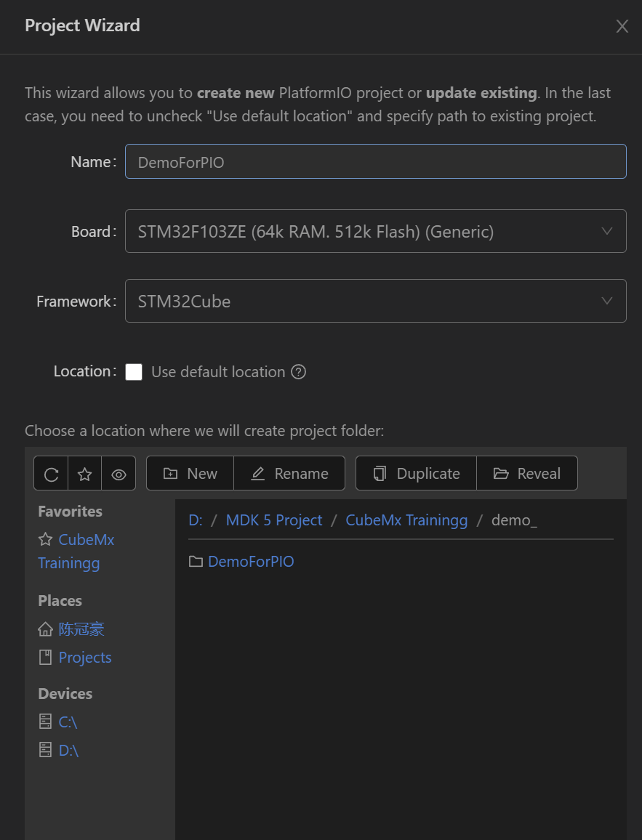Go to CubeMx Trainingg breadcrumb path
Screen dimensions: 642x840
coord(406,520)
